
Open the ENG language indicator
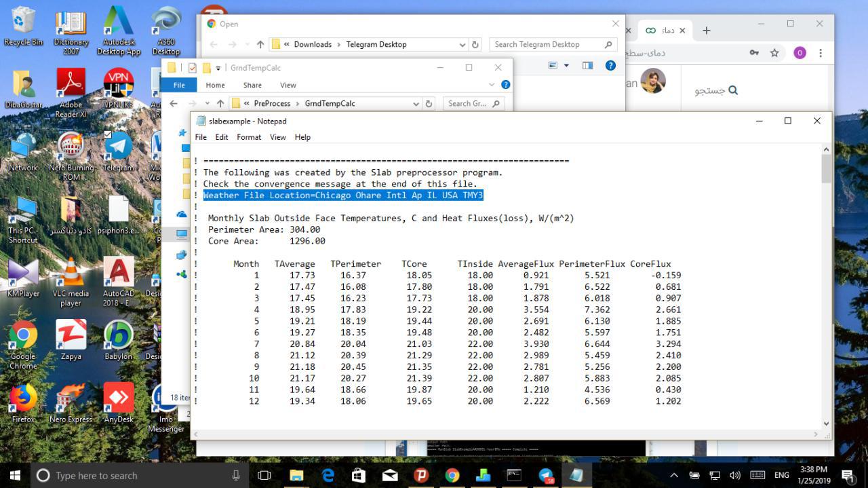coord(781,475)
